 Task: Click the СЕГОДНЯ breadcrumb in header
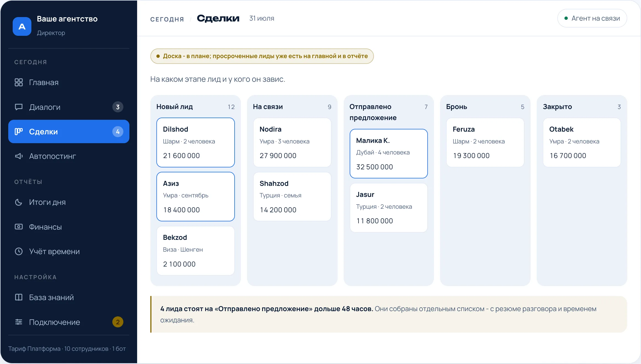[x=167, y=19]
